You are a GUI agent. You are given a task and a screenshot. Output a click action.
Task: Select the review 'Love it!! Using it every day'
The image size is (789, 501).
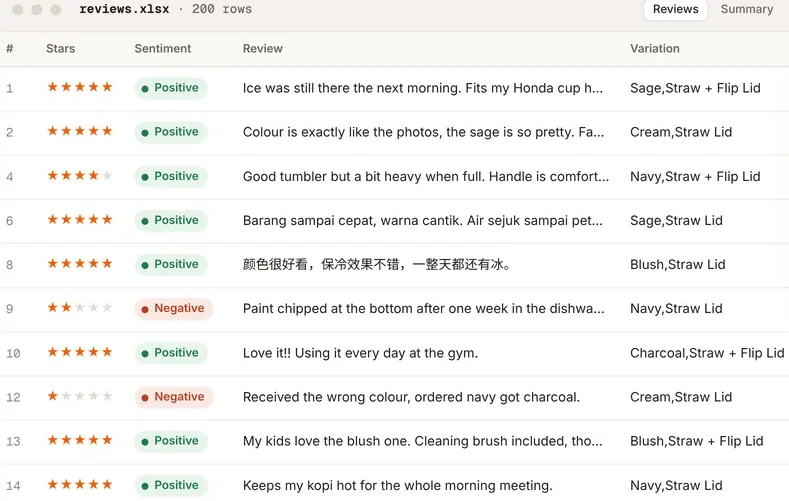pyautogui.click(x=360, y=353)
